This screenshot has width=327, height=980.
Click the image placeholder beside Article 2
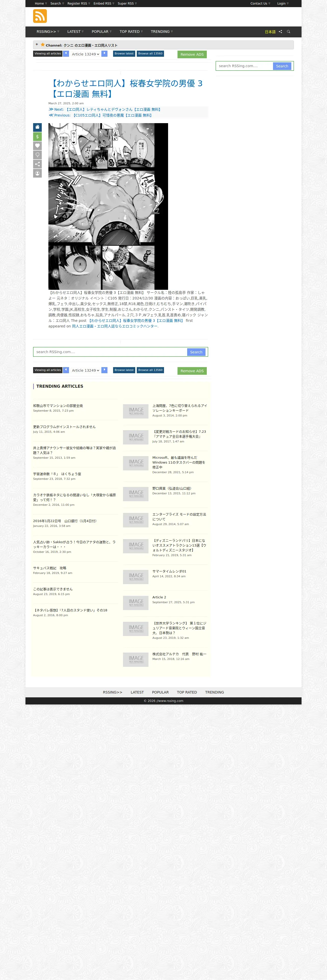pyautogui.click(x=135, y=603)
